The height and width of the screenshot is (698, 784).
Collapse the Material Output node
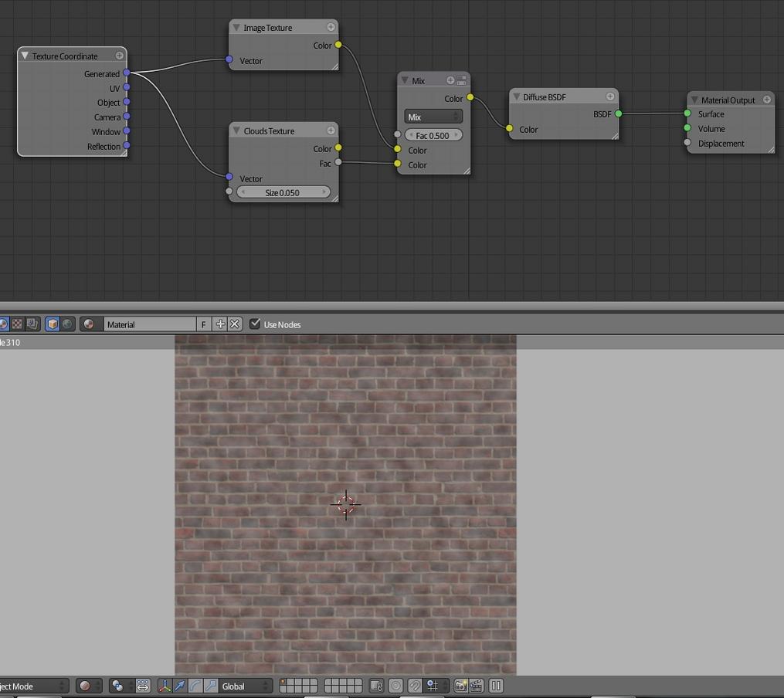(x=694, y=100)
